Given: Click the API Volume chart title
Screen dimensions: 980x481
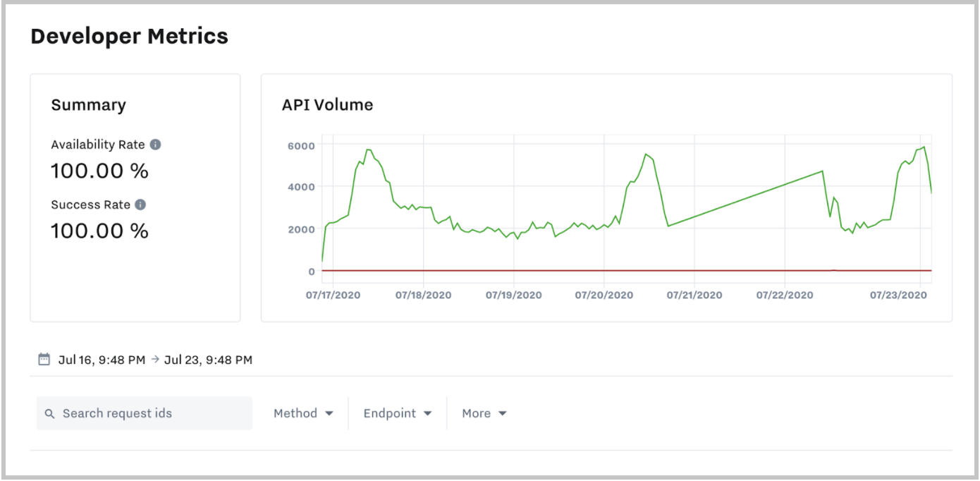Looking at the screenshot, I should (x=327, y=105).
